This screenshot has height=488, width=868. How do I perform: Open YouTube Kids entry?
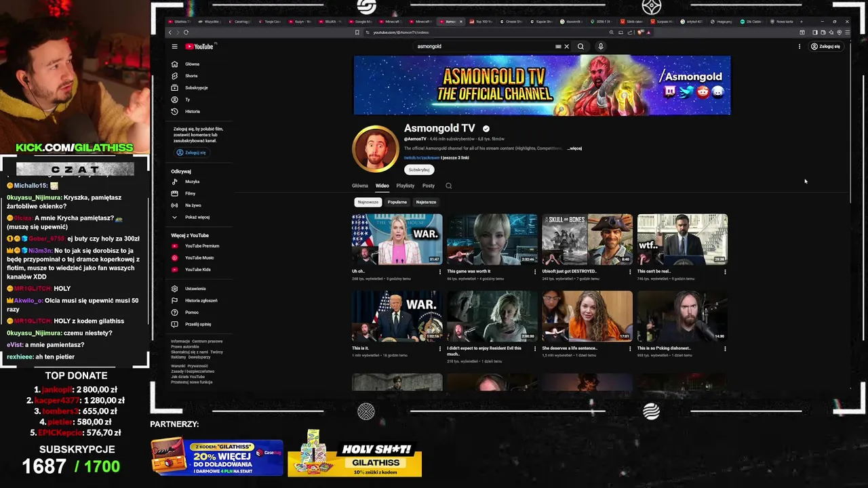[197, 270]
